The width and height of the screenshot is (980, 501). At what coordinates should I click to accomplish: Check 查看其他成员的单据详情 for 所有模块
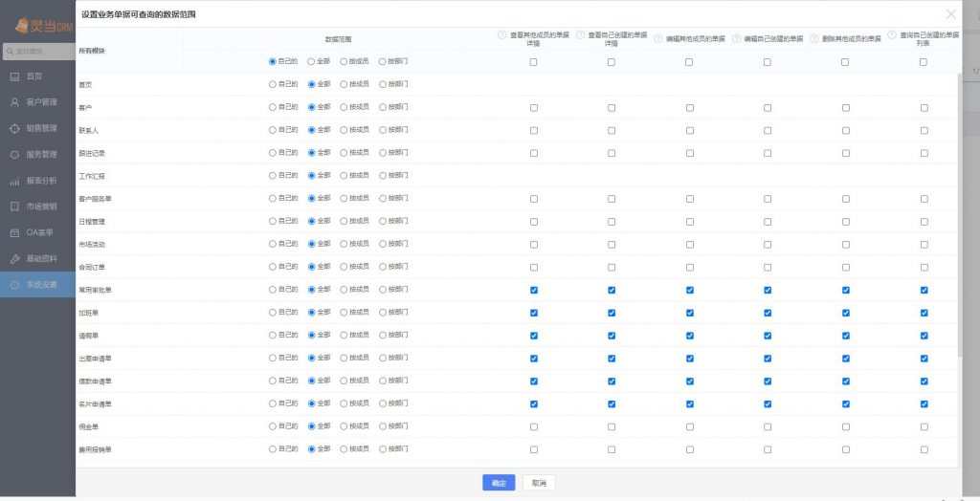pyautogui.click(x=533, y=62)
